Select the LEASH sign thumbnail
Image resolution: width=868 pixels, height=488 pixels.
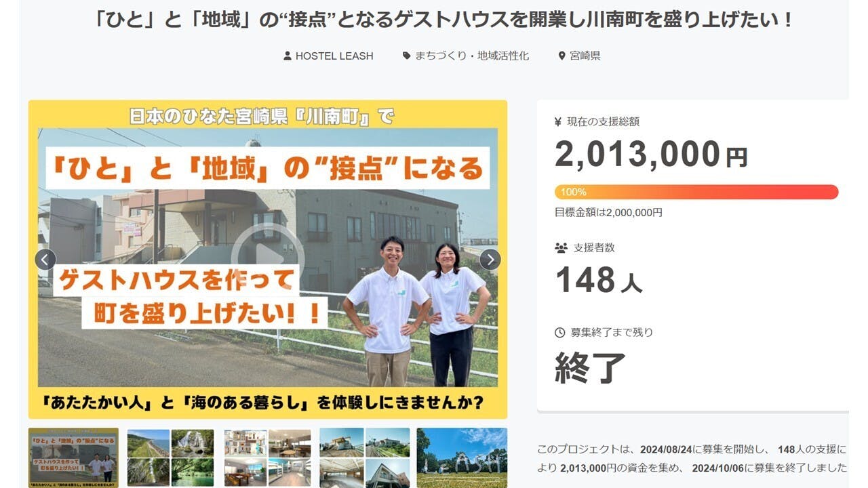[462, 457]
